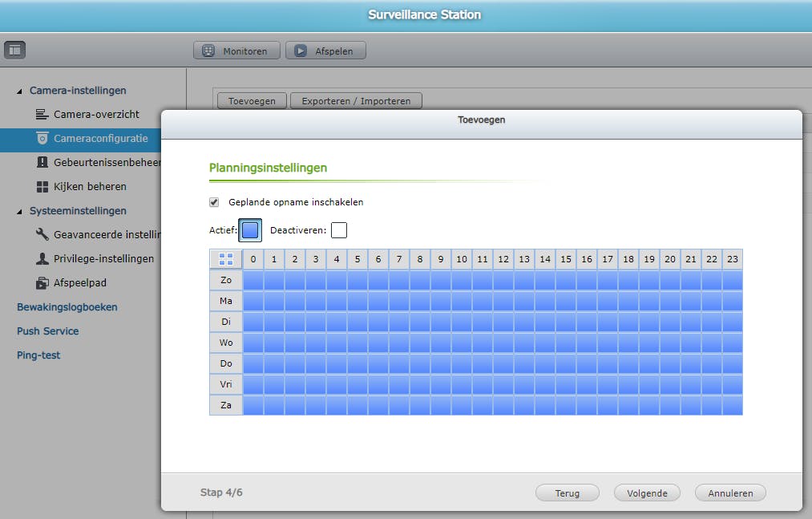The image size is (812, 519).
Task: Cancel the wizard with Annuleren
Action: pos(731,493)
